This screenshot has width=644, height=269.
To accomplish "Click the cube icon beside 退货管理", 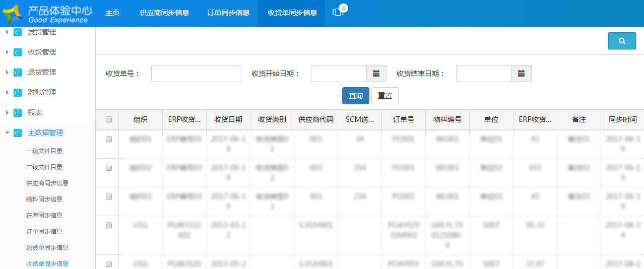I will click(18, 73).
